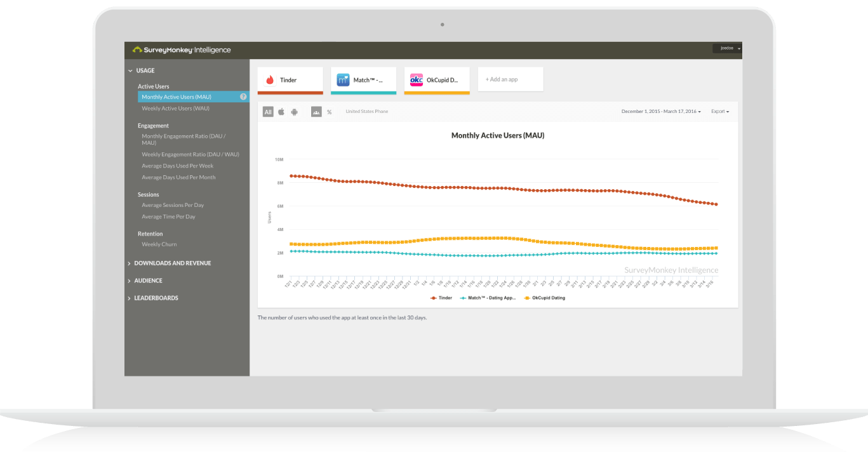The height and width of the screenshot is (452, 868).
Task: Select the All platforms filter
Action: click(x=268, y=111)
